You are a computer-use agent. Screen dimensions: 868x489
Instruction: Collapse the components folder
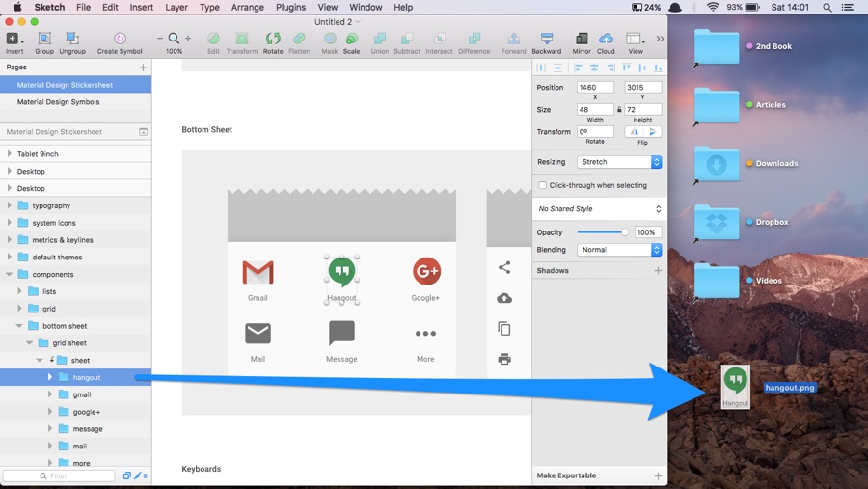[10, 274]
